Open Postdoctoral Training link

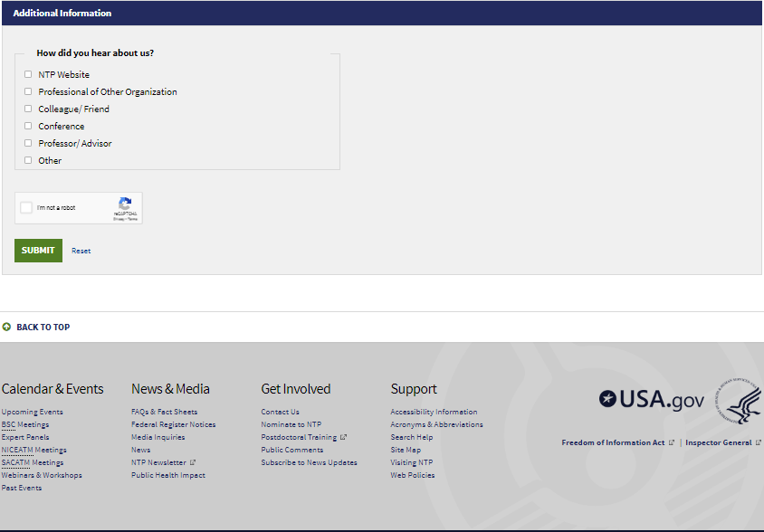[299, 437]
